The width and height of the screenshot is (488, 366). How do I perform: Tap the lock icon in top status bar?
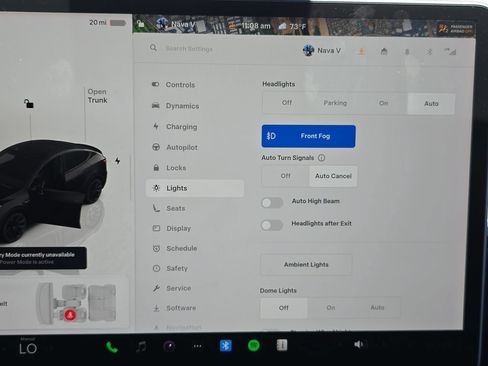pyautogui.click(x=141, y=23)
